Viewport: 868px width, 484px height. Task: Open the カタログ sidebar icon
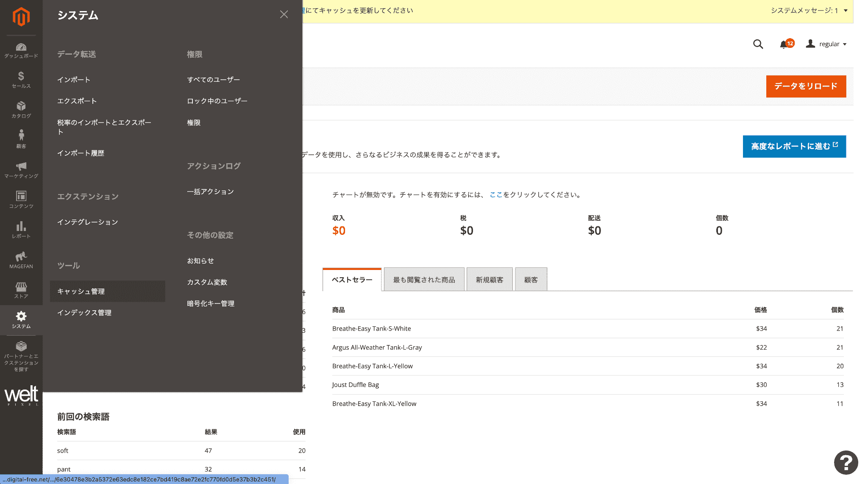point(21,108)
